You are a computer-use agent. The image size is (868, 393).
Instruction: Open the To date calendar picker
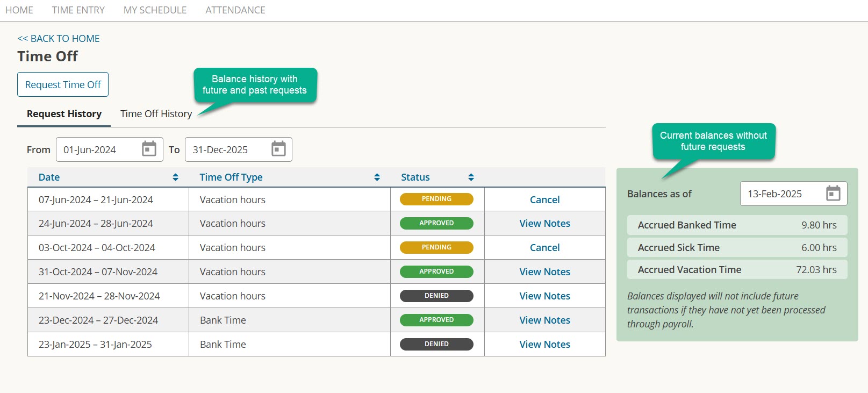278,149
